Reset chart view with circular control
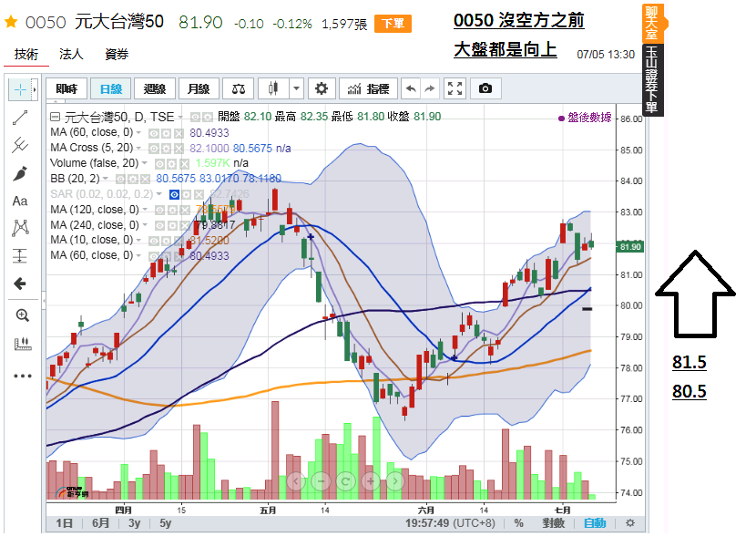 pyautogui.click(x=345, y=480)
